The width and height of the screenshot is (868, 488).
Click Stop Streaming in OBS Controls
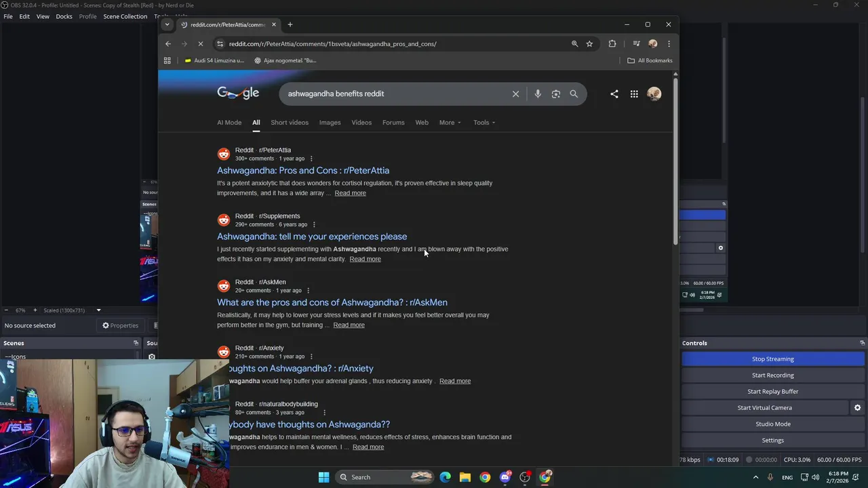tap(772, 359)
